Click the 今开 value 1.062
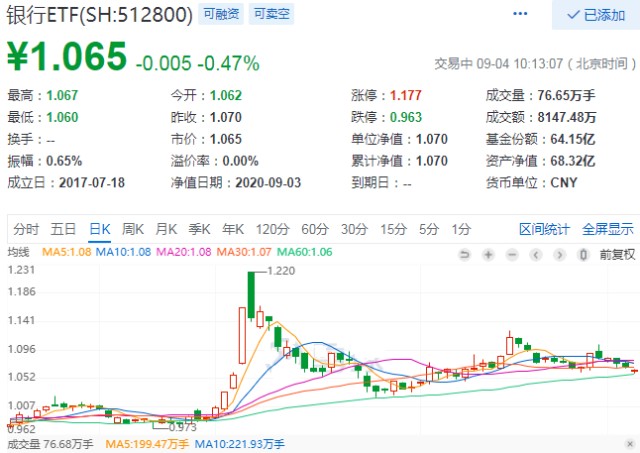The image size is (640, 453). (226, 95)
